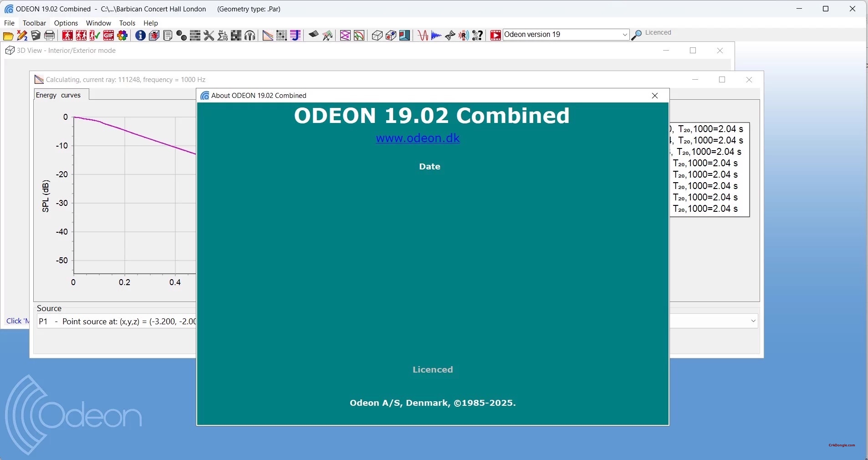Open the 3D geometry debugger ladybug icon
Viewport: 868px width, 460px height.
154,36
